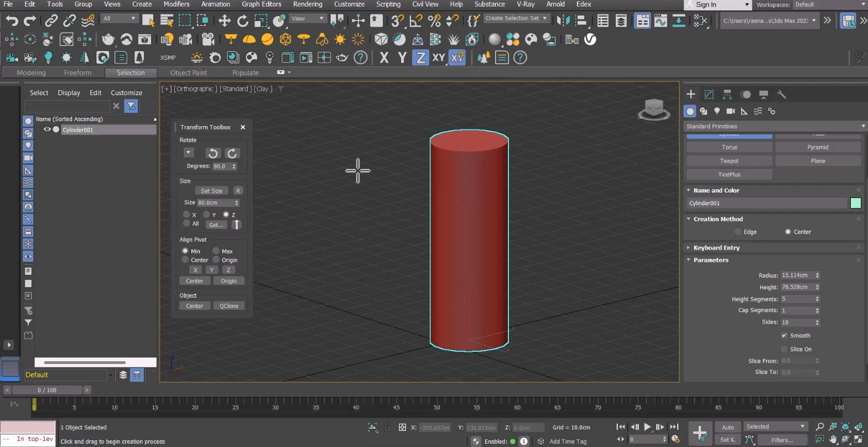Image resolution: width=868 pixels, height=447 pixels.
Task: Rotate counterclockwise in Transform Toolbox
Action: coord(213,153)
